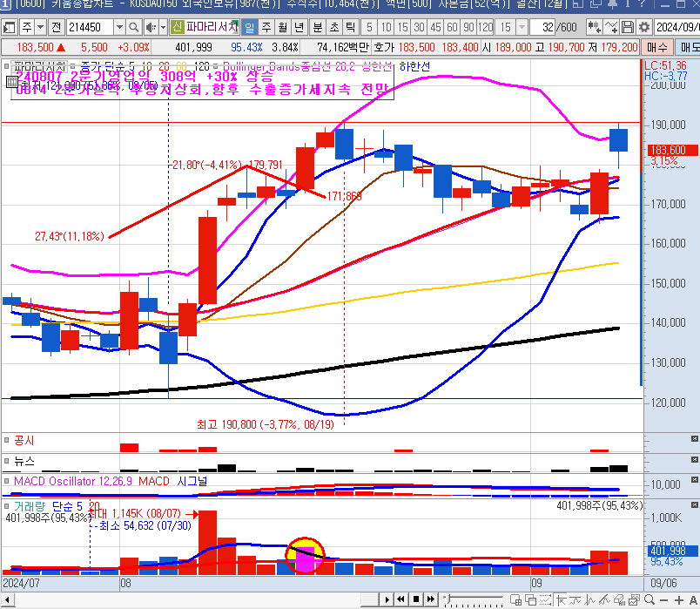Click the wavy line chart icon beside the crosshair
This screenshot has width=700, height=609.
[575, 600]
